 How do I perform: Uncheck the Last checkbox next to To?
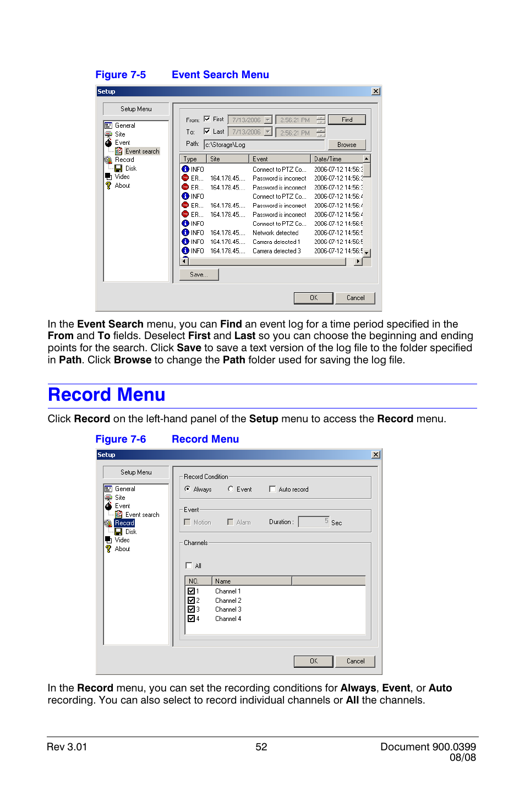(207, 131)
